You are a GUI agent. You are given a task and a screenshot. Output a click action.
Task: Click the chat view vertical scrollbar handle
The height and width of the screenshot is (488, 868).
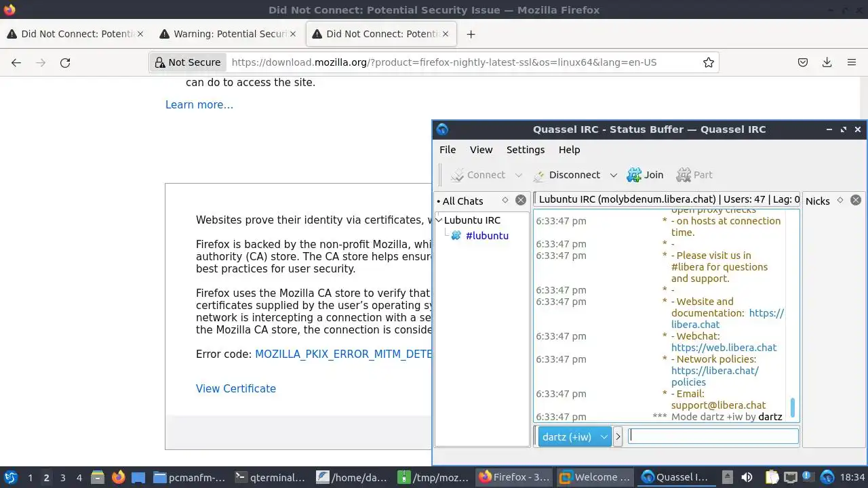coord(792,408)
